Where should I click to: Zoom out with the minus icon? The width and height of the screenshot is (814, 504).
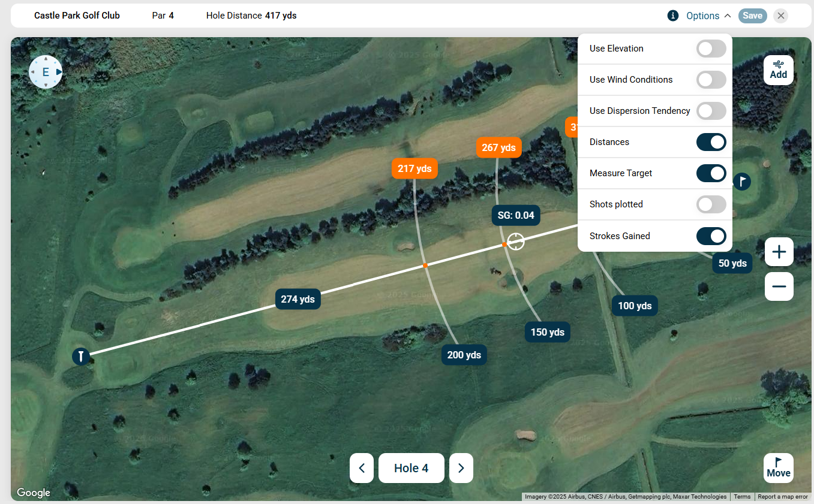click(x=779, y=286)
